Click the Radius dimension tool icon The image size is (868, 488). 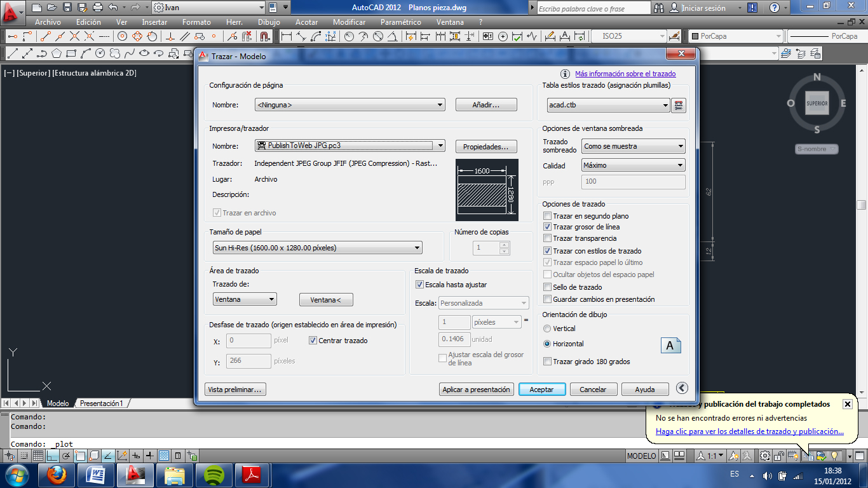349,36
